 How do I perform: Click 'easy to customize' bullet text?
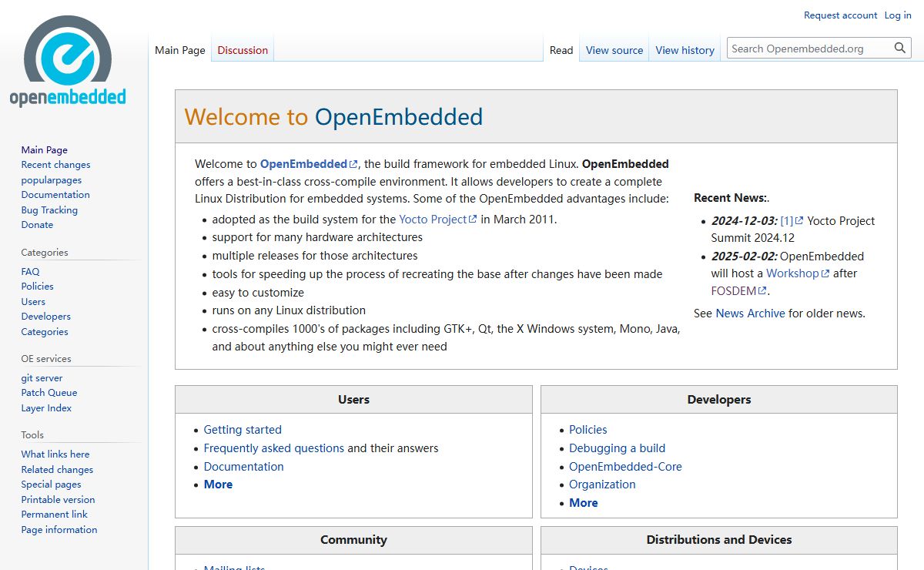[258, 293]
